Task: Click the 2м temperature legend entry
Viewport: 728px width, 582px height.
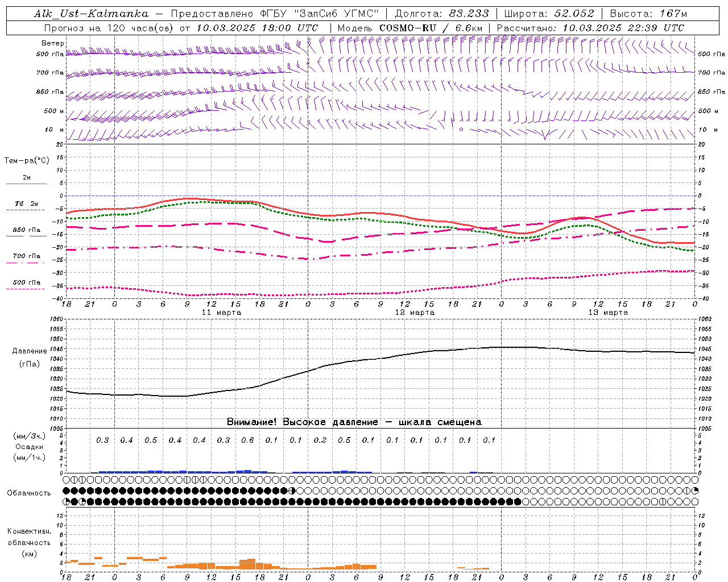Action: (x=27, y=178)
